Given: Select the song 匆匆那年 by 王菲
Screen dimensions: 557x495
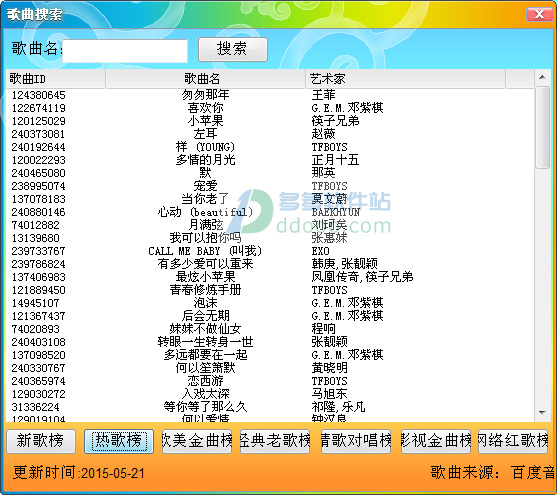Looking at the screenshot, I should click(x=270, y=95).
